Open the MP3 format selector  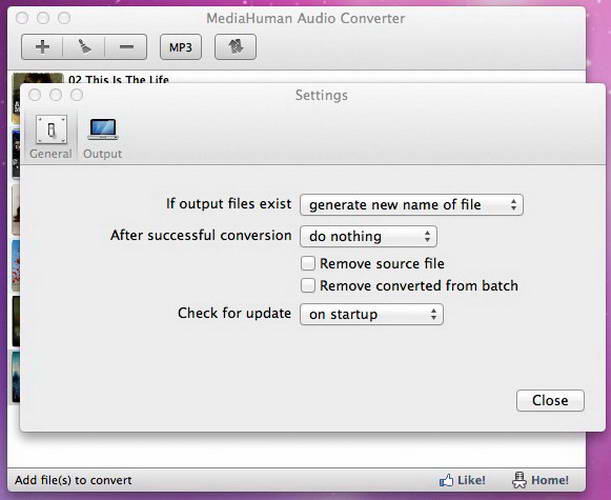point(180,46)
